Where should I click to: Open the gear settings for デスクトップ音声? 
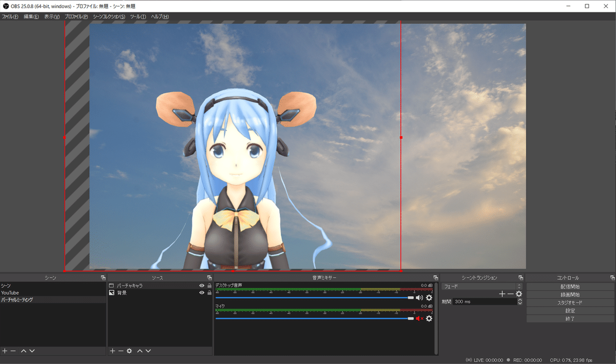pos(429,297)
